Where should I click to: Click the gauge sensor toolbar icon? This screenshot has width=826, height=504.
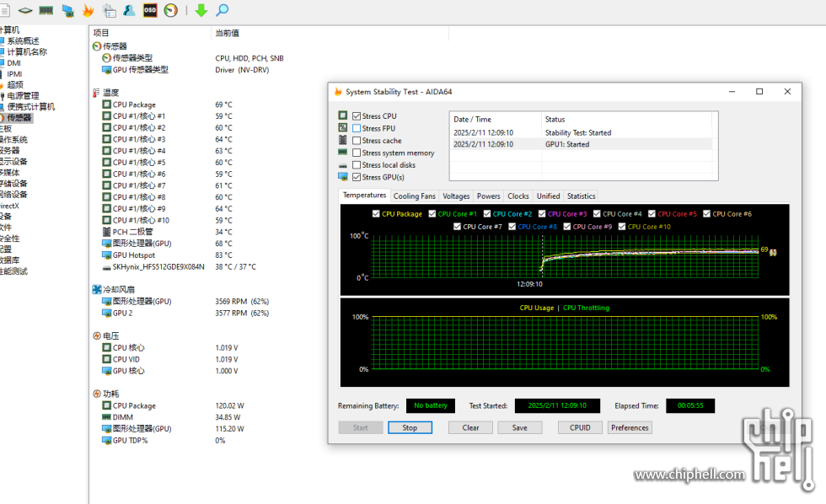point(170,10)
